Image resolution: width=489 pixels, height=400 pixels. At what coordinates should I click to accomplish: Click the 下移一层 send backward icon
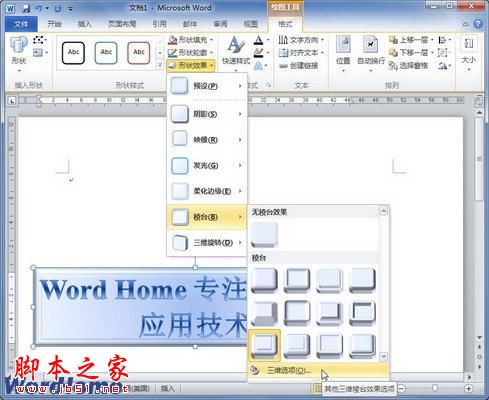coord(393,53)
